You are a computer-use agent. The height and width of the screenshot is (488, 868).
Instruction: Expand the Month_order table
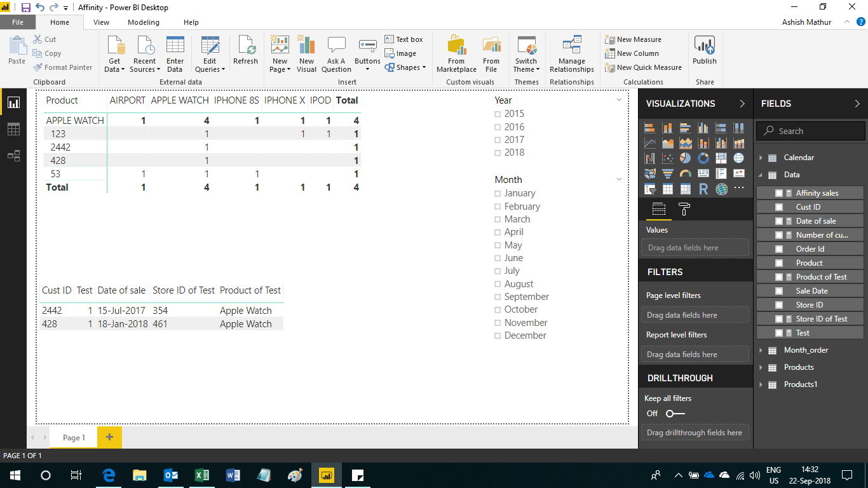(x=761, y=350)
